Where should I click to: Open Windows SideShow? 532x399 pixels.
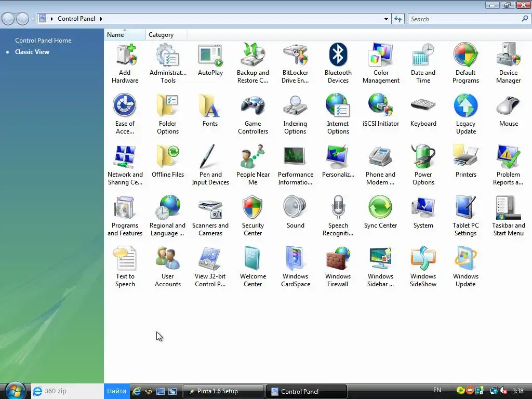[423, 267]
